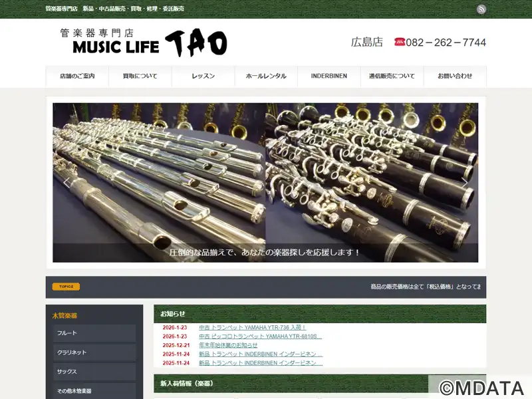Open the YAMAHA YTR-736 trumpet news link
This screenshot has height=399, width=532.
click(253, 328)
